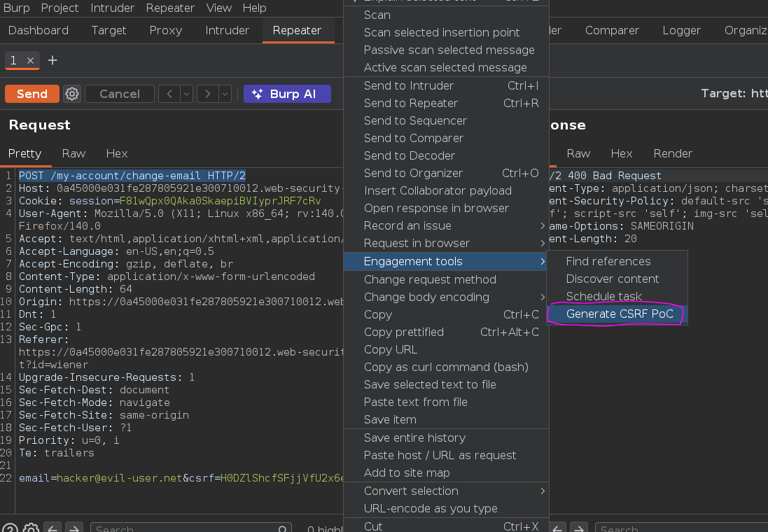Expand Record an issue submenu

pyautogui.click(x=446, y=226)
